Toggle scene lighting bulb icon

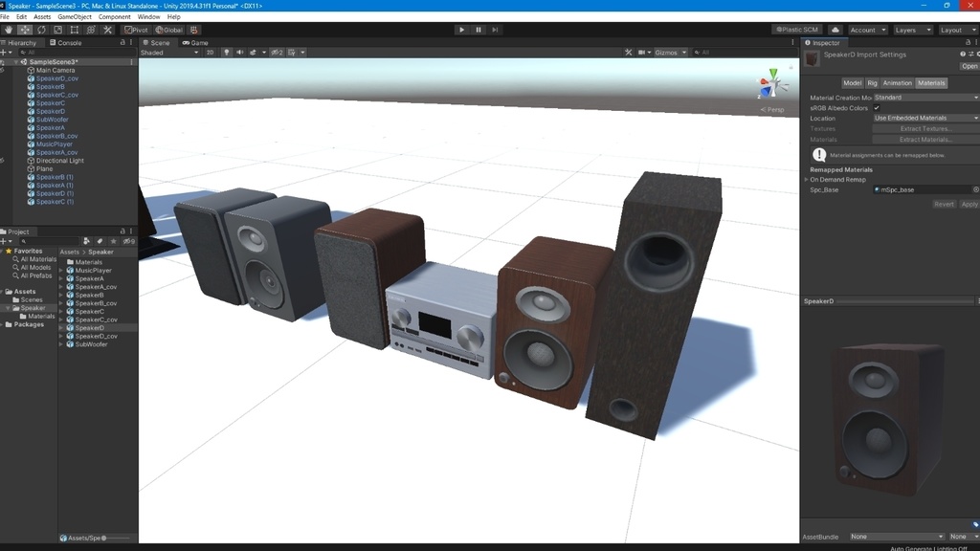(x=226, y=53)
